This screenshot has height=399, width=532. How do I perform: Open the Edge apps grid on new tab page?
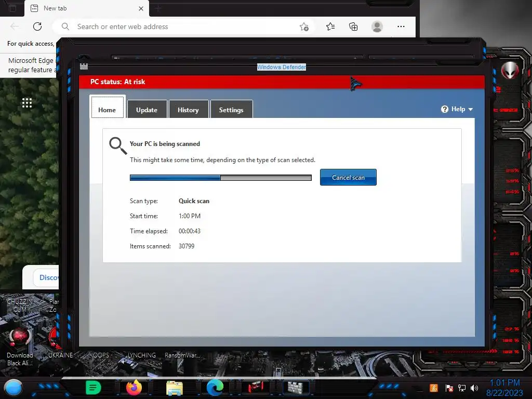(27, 103)
